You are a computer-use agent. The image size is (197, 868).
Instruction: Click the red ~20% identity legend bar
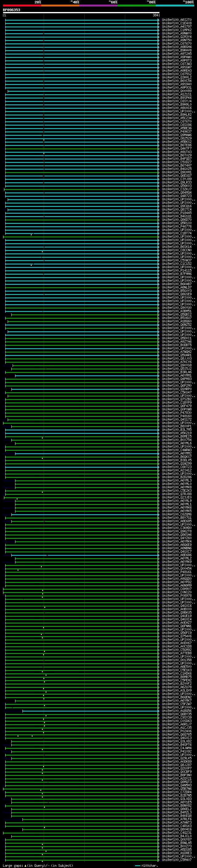pos(22,6)
